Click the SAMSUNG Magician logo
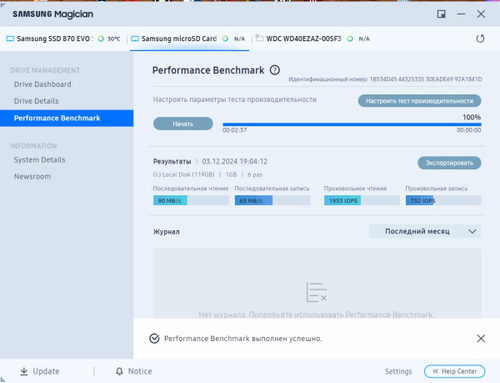 pos(53,14)
